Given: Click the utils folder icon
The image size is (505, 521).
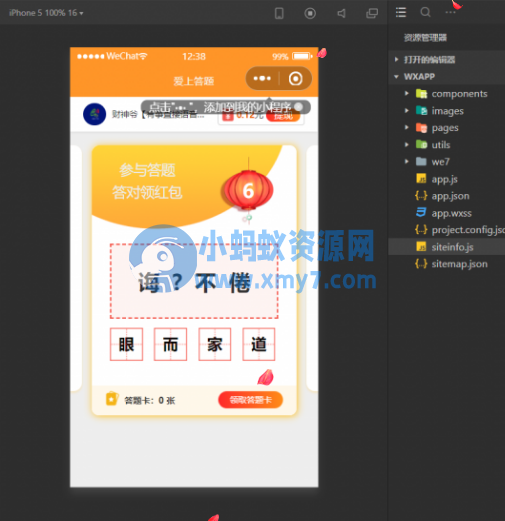Looking at the screenshot, I should 421,145.
